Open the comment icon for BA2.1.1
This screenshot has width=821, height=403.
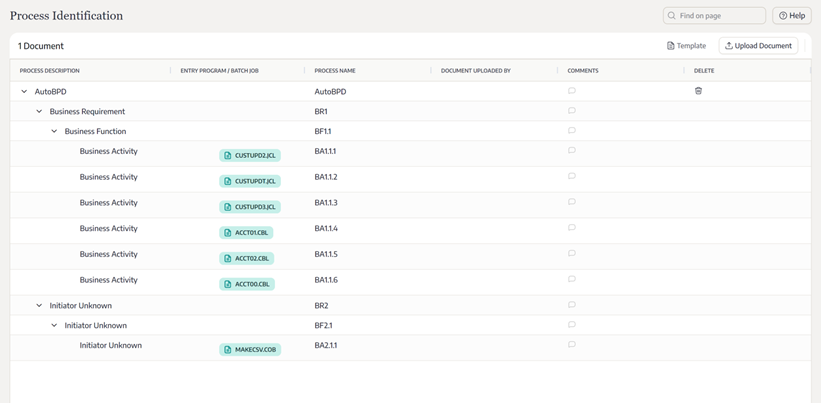pos(572,345)
